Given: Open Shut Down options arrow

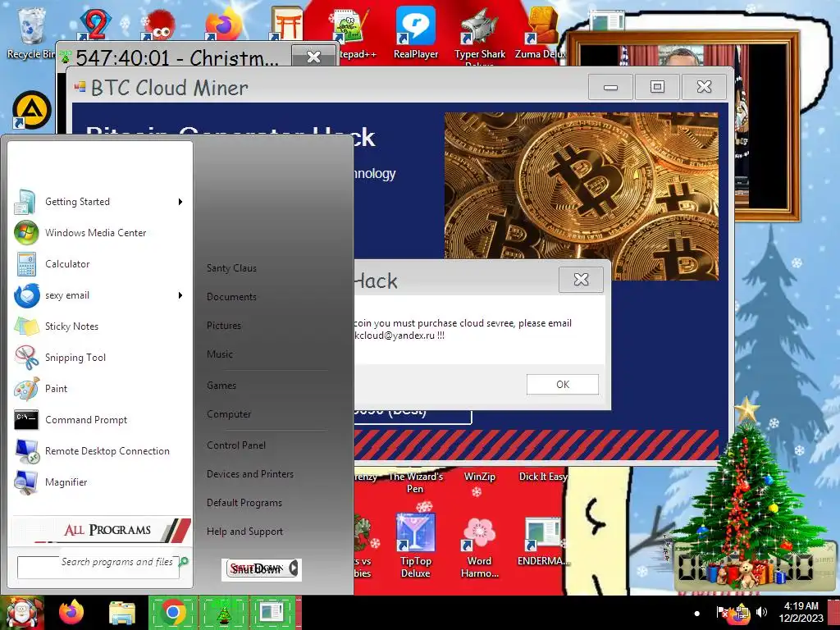Looking at the screenshot, I should point(294,568).
